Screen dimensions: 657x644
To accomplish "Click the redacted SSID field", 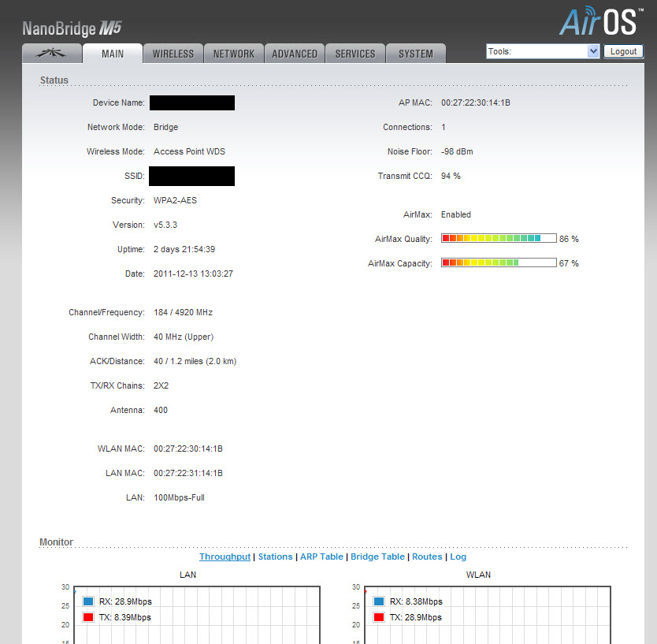I will point(191,176).
